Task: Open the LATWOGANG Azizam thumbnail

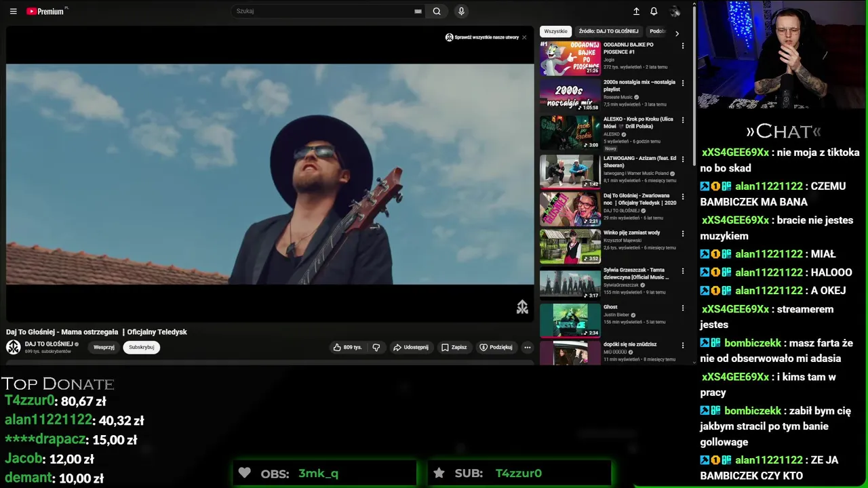Action: pos(570,171)
